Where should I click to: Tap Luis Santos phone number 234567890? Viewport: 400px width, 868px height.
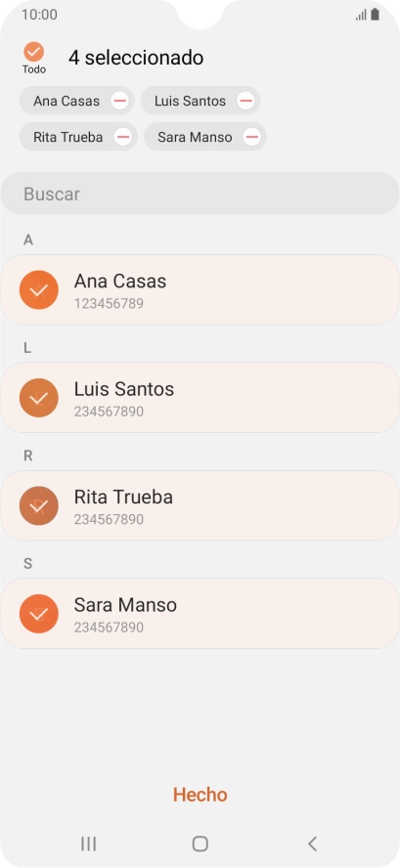109,412
